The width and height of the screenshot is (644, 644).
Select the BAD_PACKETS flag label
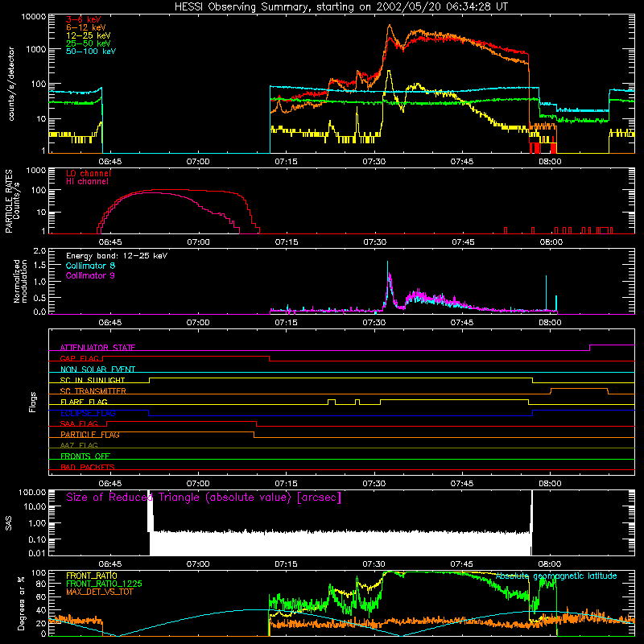pos(88,467)
